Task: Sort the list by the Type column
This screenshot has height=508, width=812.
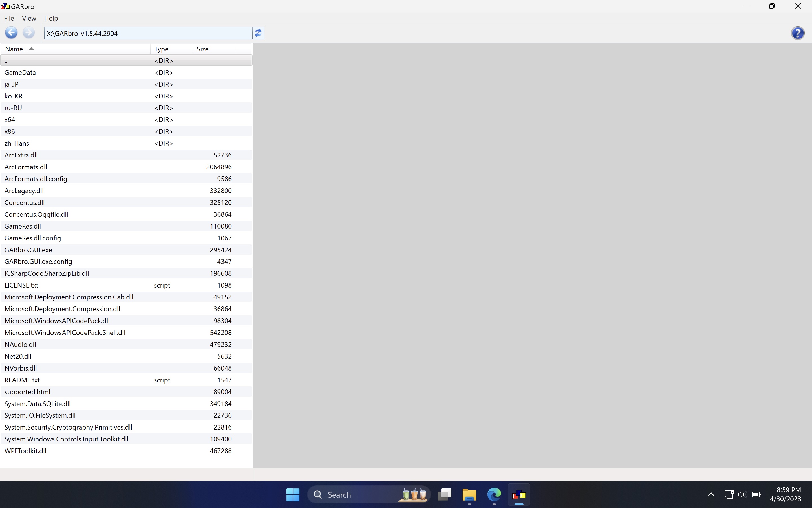Action: pyautogui.click(x=172, y=49)
